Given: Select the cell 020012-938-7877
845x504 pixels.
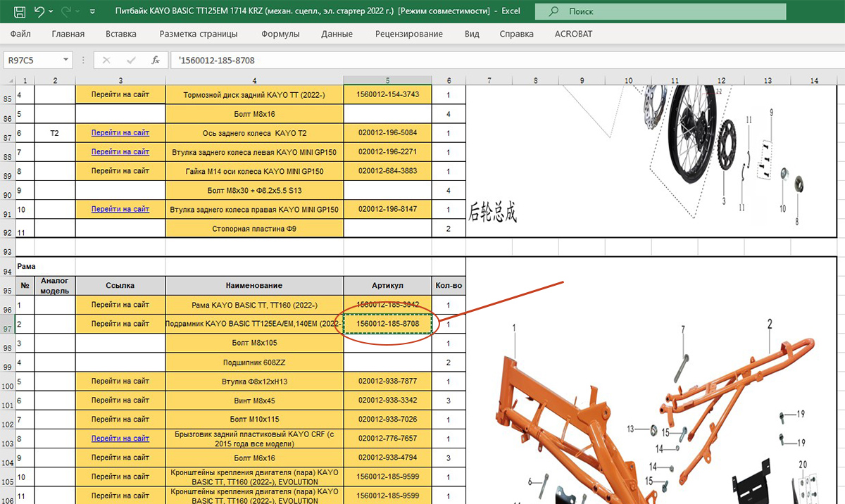Looking at the screenshot, I should click(387, 382).
